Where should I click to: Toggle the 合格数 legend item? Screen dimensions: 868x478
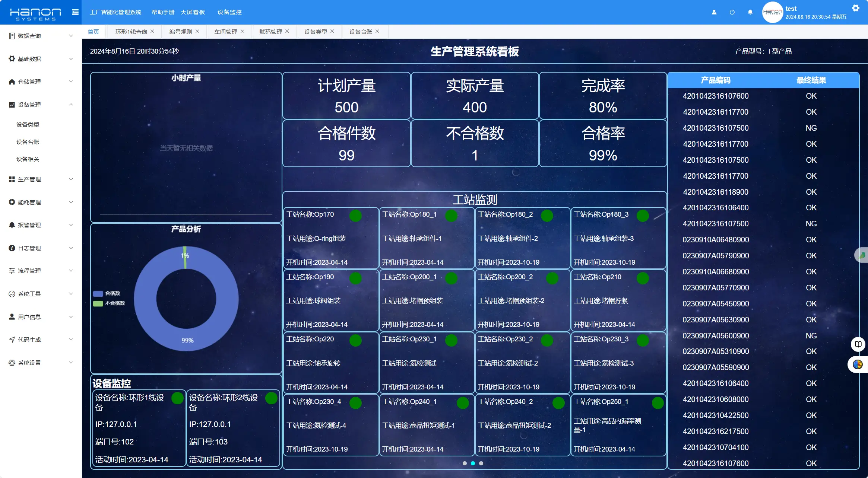(107, 293)
